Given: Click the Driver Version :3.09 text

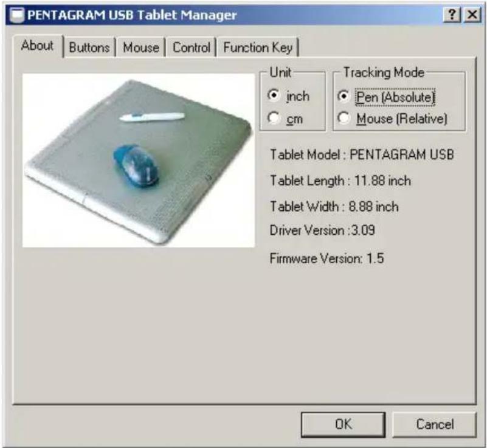Looking at the screenshot, I should [x=322, y=230].
